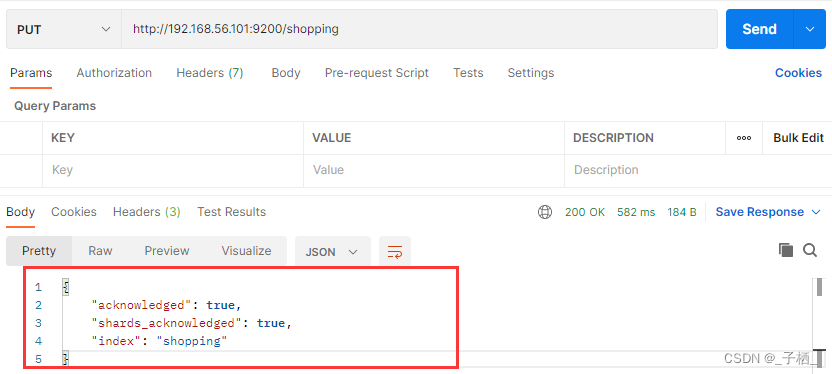Click the search response icon
Viewport: 832px width, 374px height.
810,250
